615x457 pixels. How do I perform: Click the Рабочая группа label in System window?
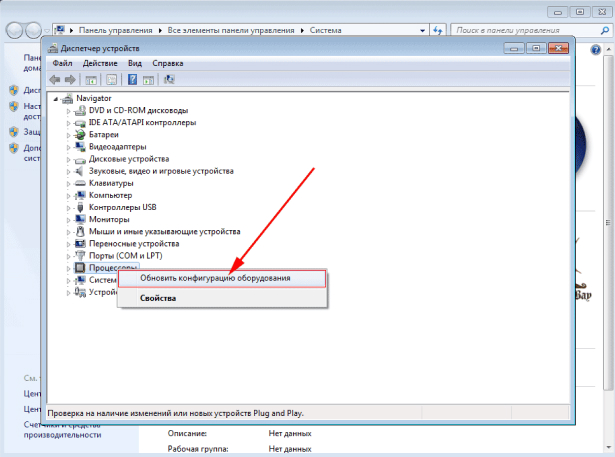coord(198,449)
